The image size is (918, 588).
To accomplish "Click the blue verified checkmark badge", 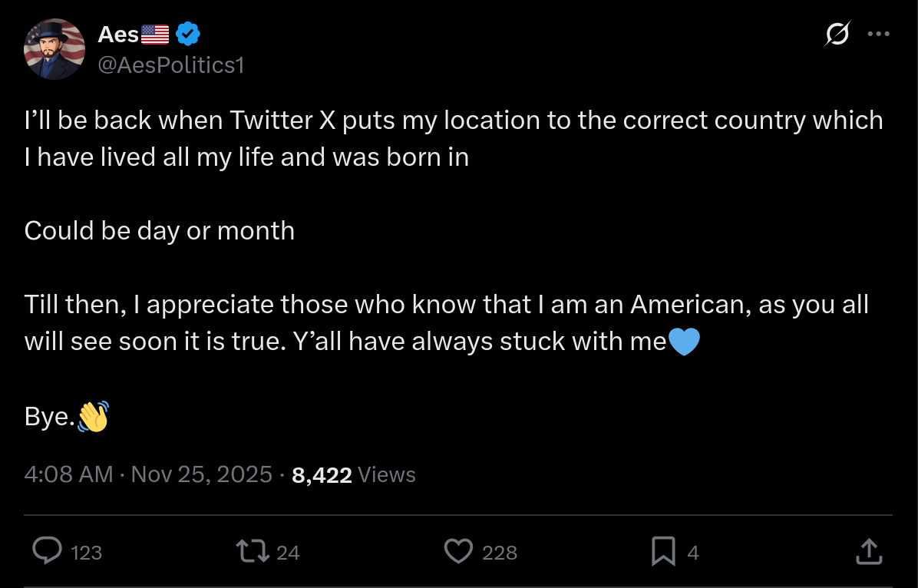I will tap(189, 35).
